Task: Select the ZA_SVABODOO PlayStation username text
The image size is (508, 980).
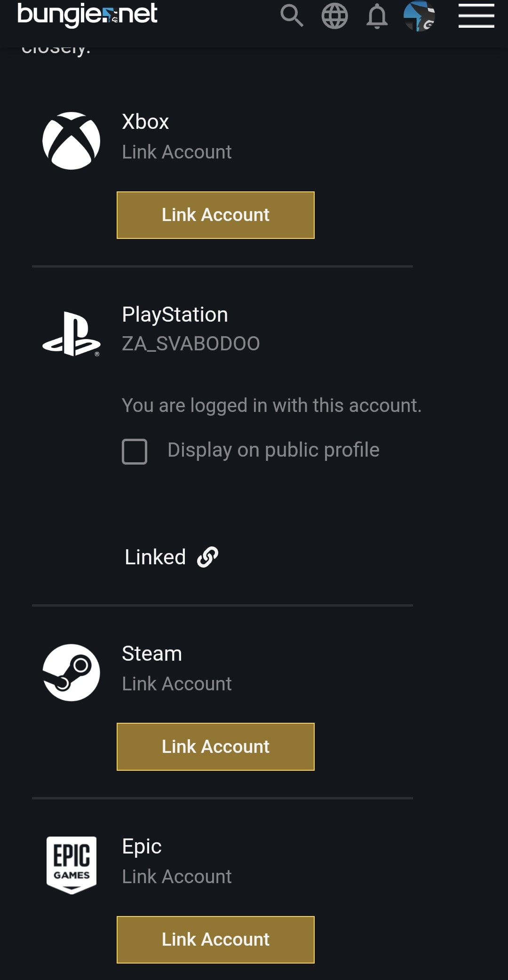Action: click(190, 344)
